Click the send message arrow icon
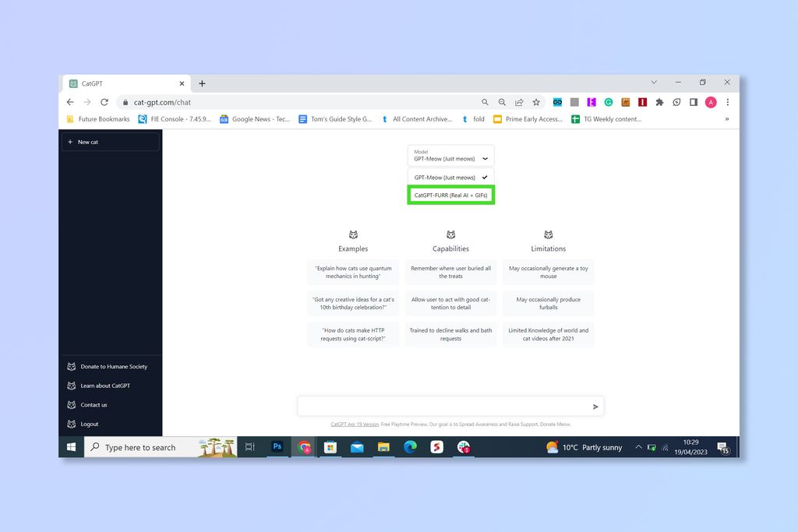Screen dimensions: 798x532 coord(595,406)
